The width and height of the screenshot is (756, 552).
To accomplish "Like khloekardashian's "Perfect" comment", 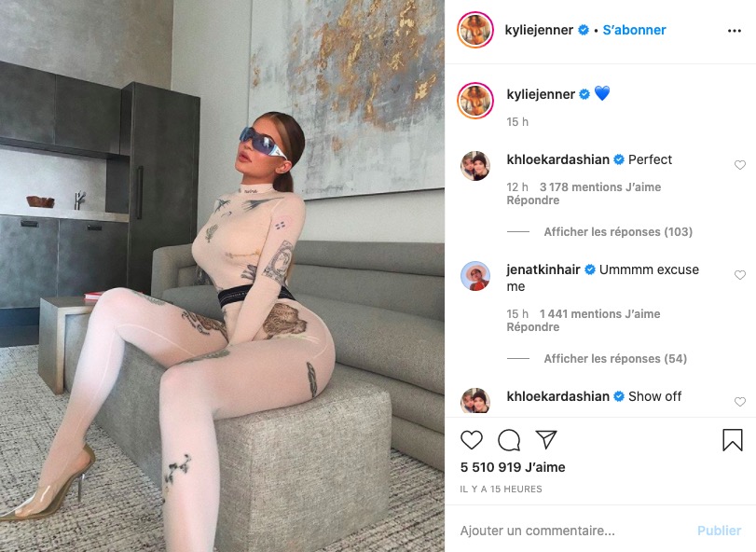I will [x=739, y=165].
